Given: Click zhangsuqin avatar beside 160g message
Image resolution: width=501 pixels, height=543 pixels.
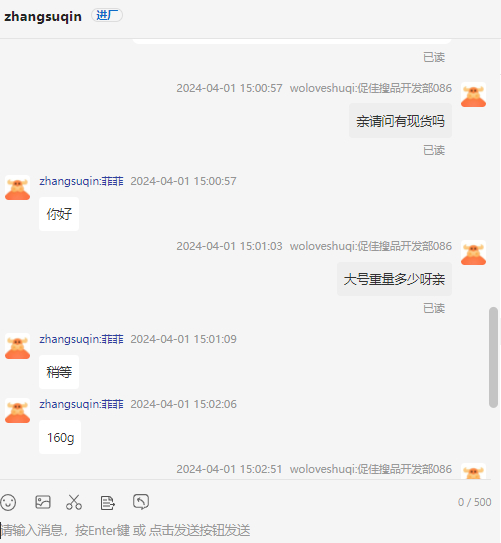Looking at the screenshot, I should point(17,410).
